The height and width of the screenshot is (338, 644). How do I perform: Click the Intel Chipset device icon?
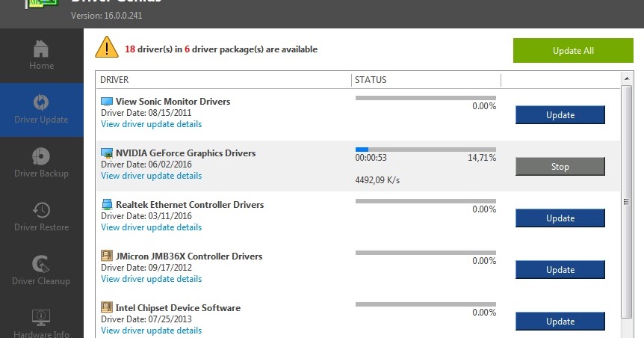coord(107,307)
